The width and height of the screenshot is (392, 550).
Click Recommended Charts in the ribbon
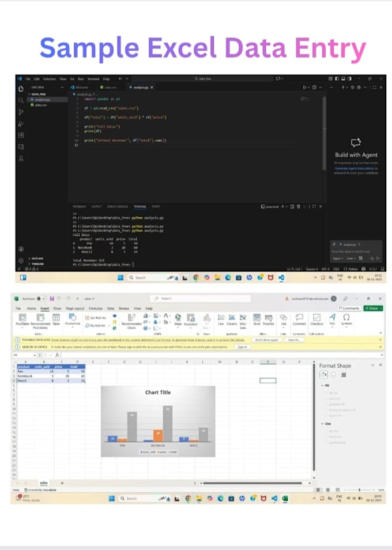coord(131,321)
